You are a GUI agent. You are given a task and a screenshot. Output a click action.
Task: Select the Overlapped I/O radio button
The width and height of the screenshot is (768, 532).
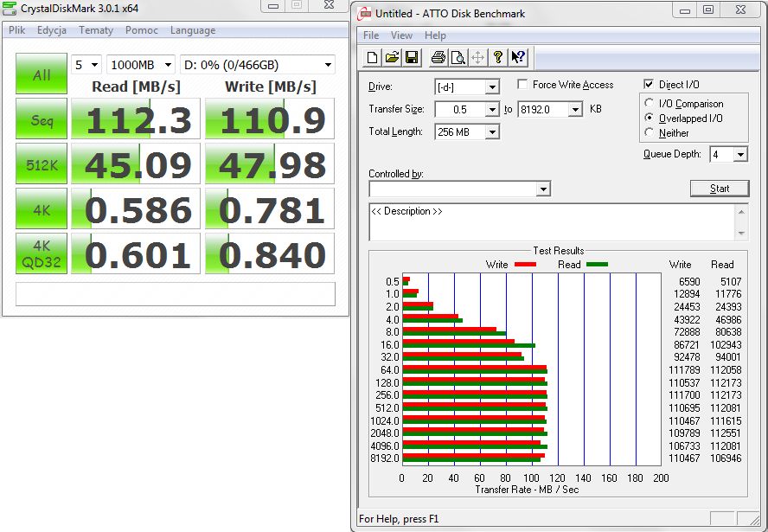pyautogui.click(x=649, y=118)
